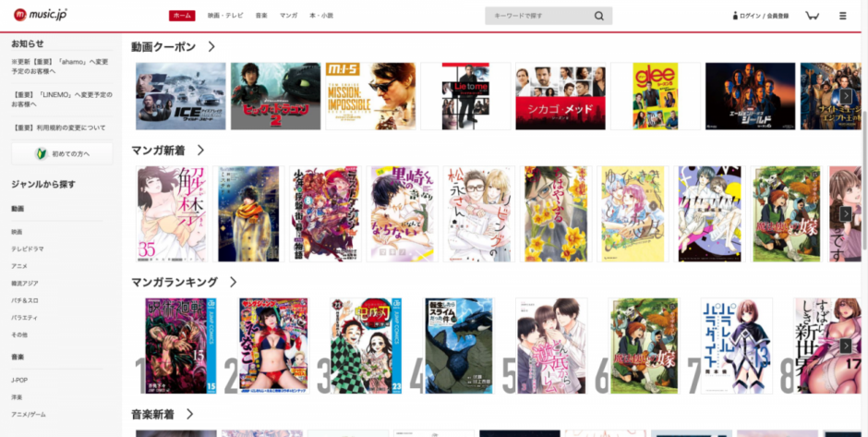Click the 初めての方へ button
868x437 pixels.
point(62,152)
